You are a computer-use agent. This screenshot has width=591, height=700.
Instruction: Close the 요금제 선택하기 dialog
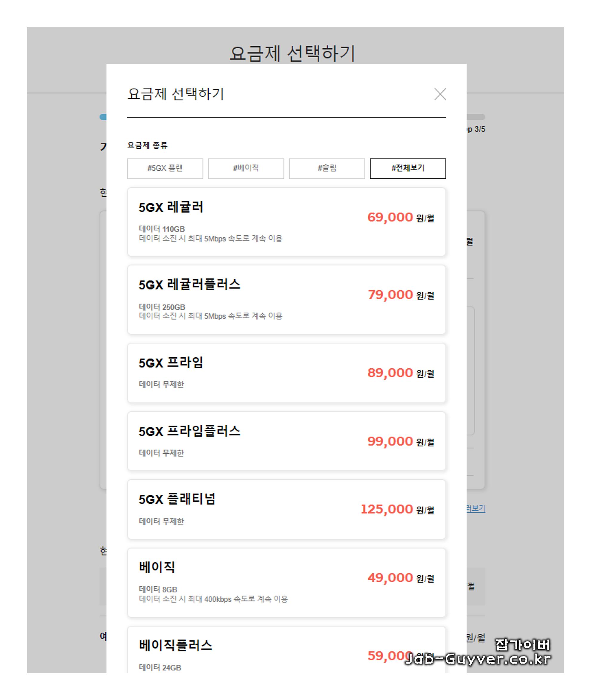click(440, 94)
